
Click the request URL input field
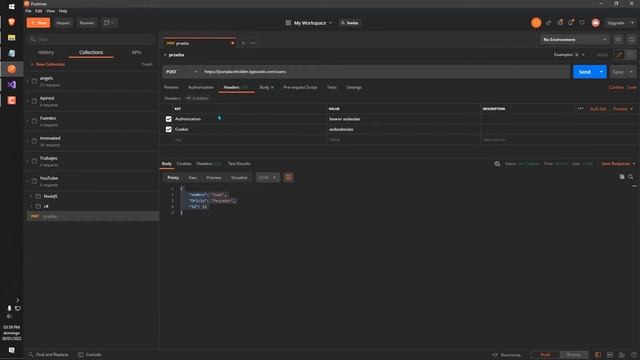coord(385,72)
